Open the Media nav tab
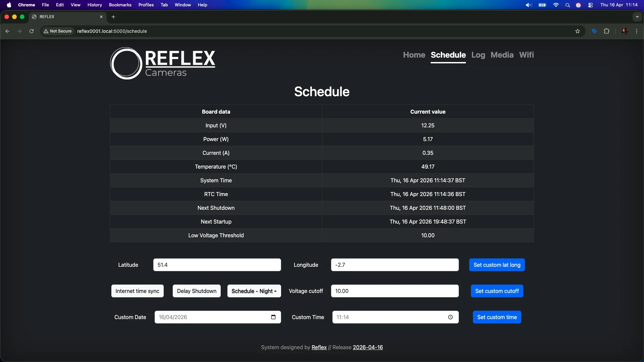 coord(502,55)
